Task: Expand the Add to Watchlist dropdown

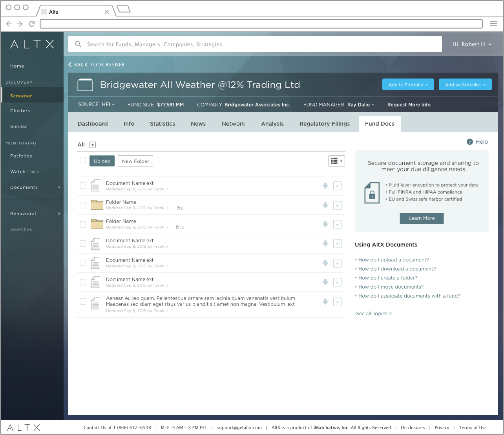Action: coord(465,84)
